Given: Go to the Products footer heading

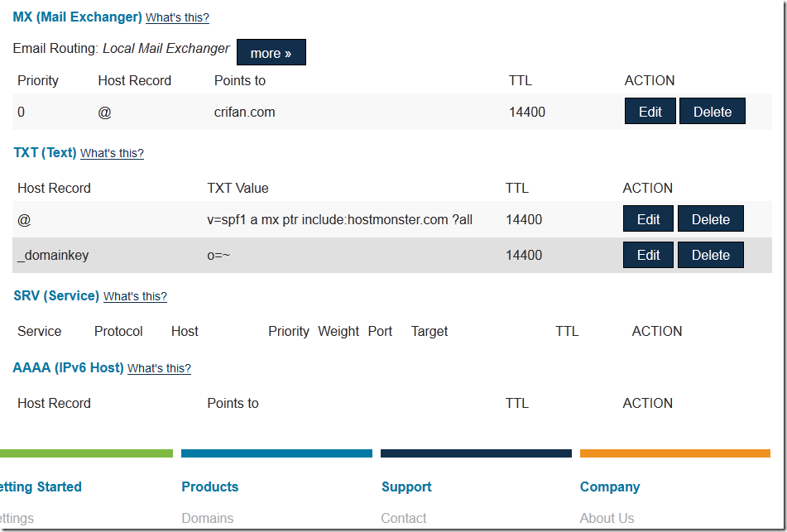Looking at the screenshot, I should 209,486.
